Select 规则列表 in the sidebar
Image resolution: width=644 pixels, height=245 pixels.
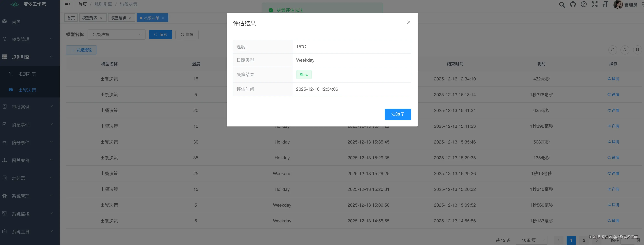coord(27,74)
